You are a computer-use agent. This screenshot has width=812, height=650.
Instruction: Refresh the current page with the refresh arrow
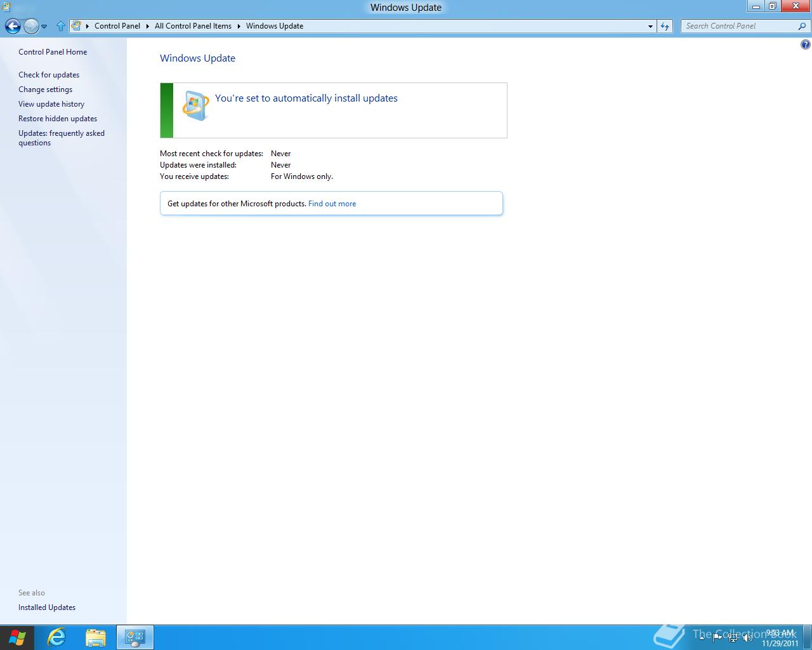[664, 26]
